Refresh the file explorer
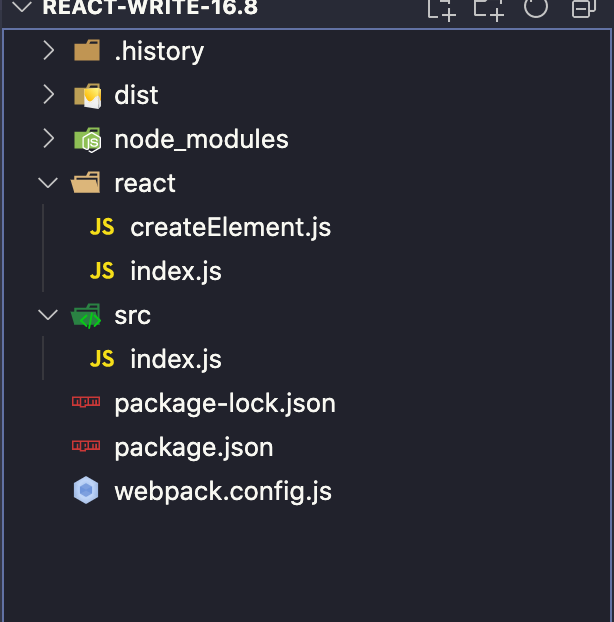Image resolution: width=614 pixels, height=622 pixels. [536, 8]
